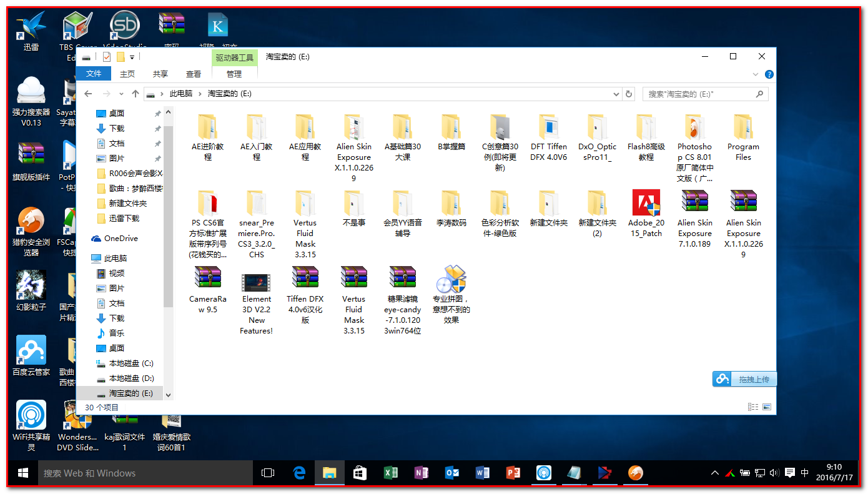The width and height of the screenshot is (868, 494).
Task: Select 本地磁盘 (D:) in navigation pane
Action: tap(125, 378)
